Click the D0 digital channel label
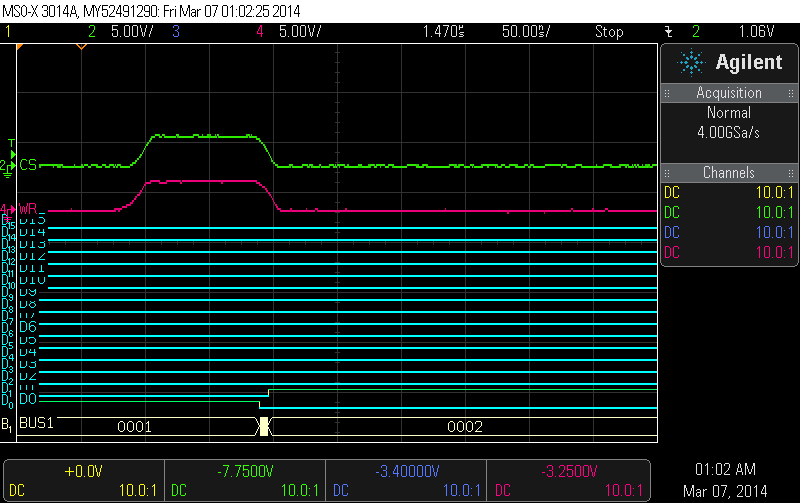This screenshot has height=503, width=800. tap(28, 399)
